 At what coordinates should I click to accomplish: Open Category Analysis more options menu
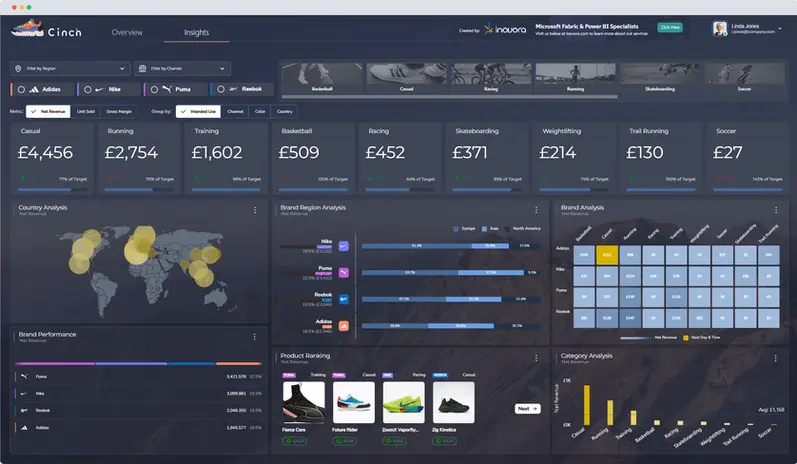point(775,358)
